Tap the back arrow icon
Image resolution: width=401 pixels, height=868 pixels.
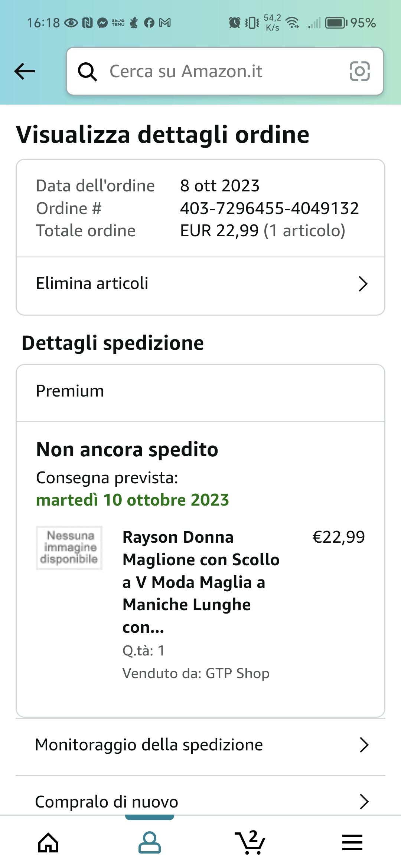25,71
